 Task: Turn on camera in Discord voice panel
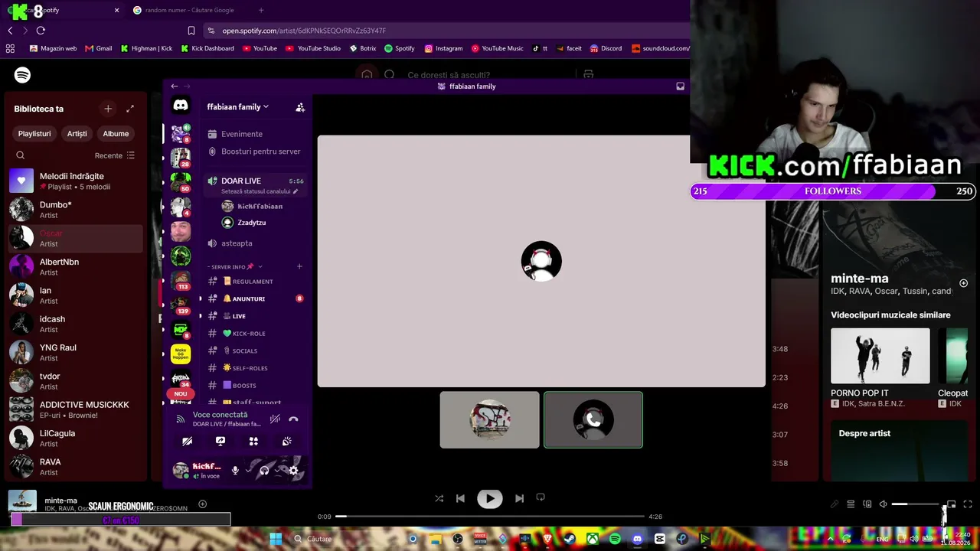[187, 441]
